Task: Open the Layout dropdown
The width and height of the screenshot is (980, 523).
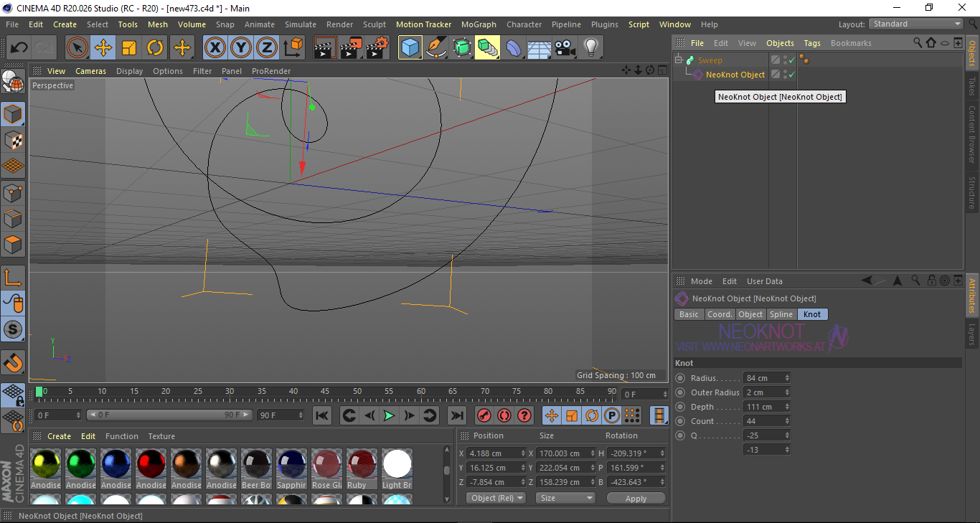Action: (x=917, y=24)
